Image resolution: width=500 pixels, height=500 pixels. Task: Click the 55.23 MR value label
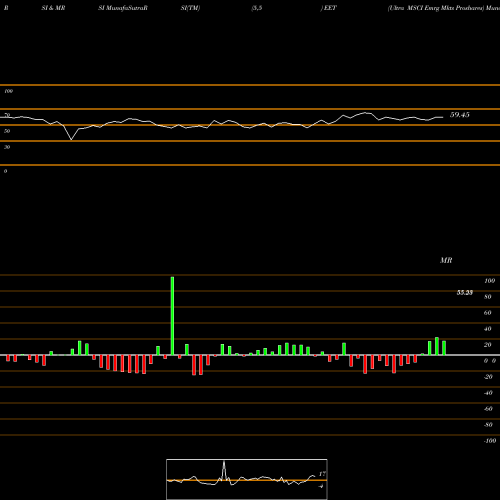(465, 293)
